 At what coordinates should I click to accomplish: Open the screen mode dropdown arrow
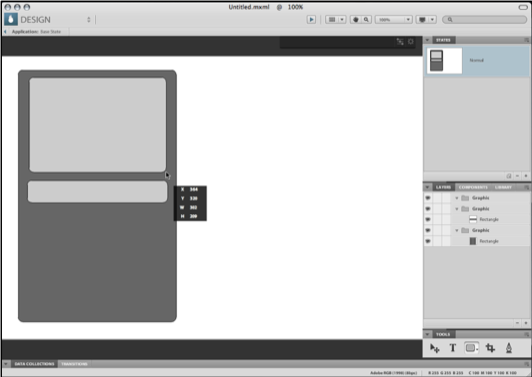click(x=432, y=20)
